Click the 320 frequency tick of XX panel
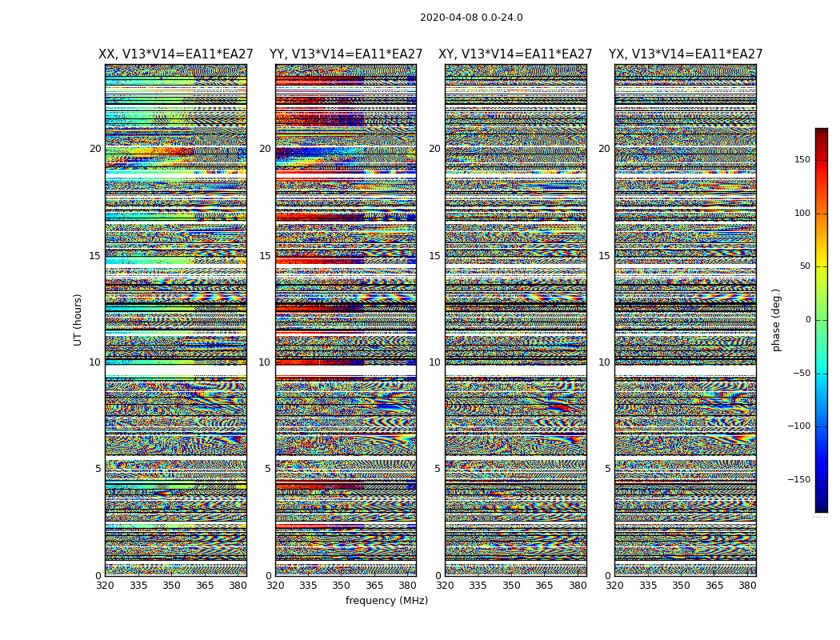The width and height of the screenshot is (840, 640). [105, 586]
